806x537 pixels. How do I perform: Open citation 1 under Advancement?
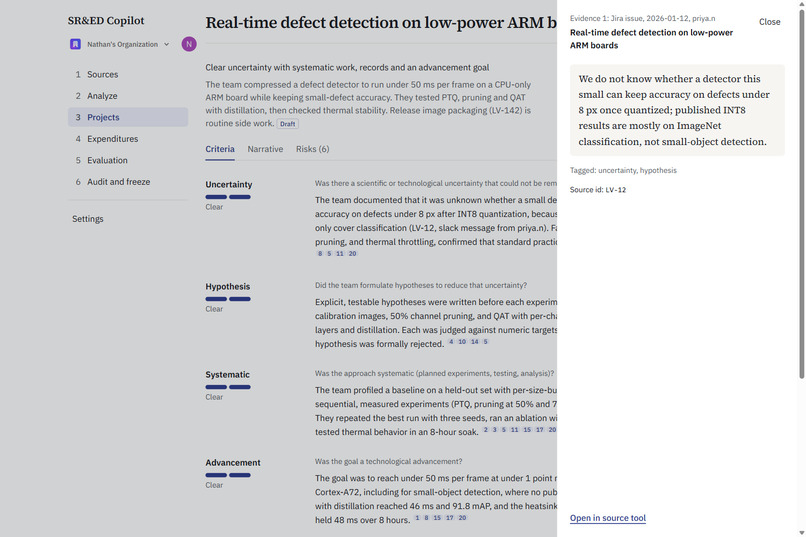[x=417, y=517]
